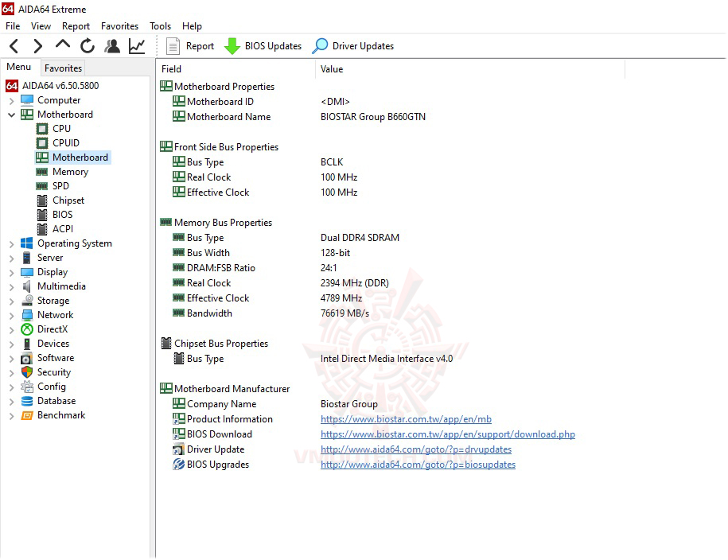This screenshot has width=728, height=560.
Task: Navigate up with the up arrow icon
Action: 63,45
